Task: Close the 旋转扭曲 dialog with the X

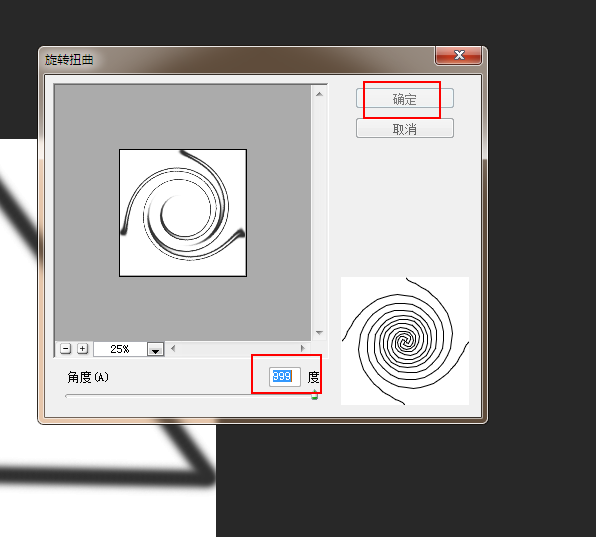Action: pos(459,55)
